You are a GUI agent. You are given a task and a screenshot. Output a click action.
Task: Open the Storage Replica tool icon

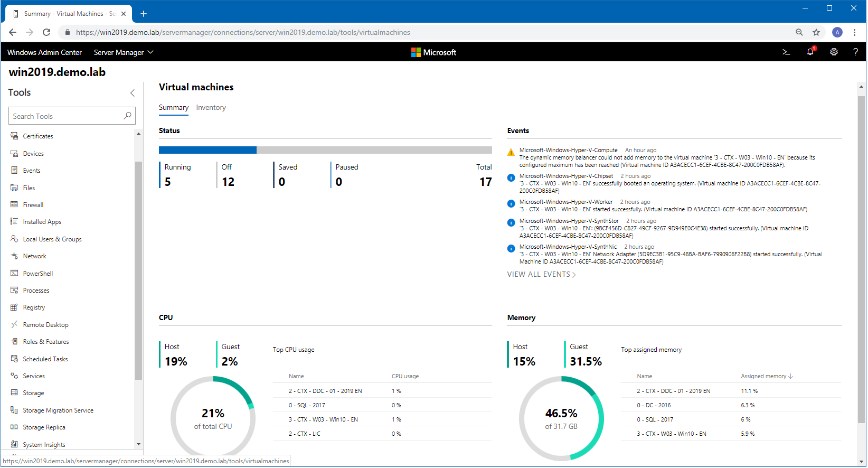pos(14,427)
